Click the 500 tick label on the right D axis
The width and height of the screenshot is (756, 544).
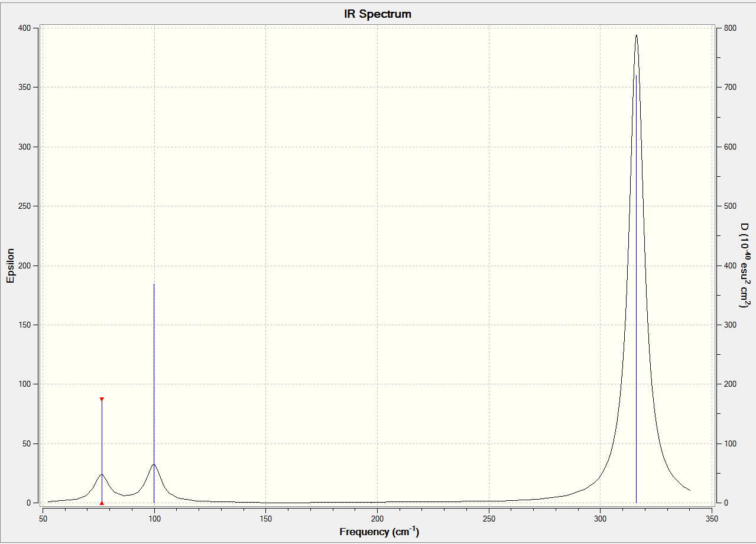click(730, 206)
